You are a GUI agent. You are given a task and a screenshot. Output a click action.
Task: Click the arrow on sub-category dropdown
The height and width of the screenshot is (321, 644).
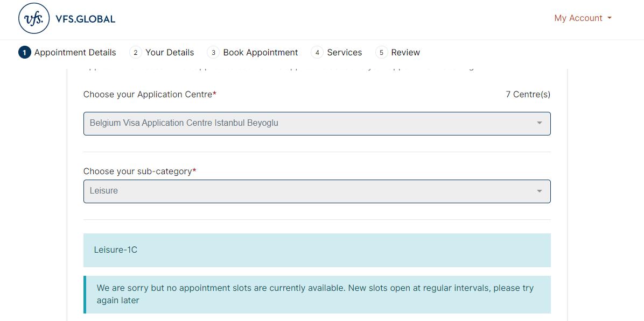539,191
